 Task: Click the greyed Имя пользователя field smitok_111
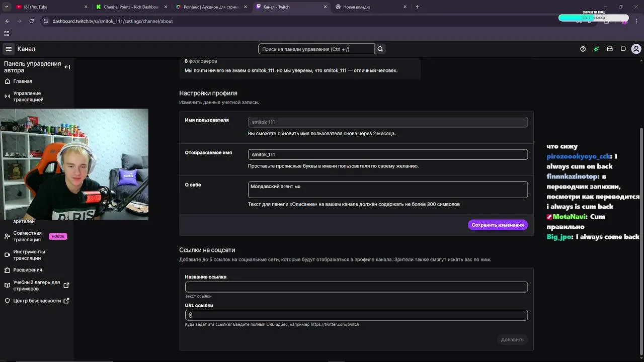[388, 122]
